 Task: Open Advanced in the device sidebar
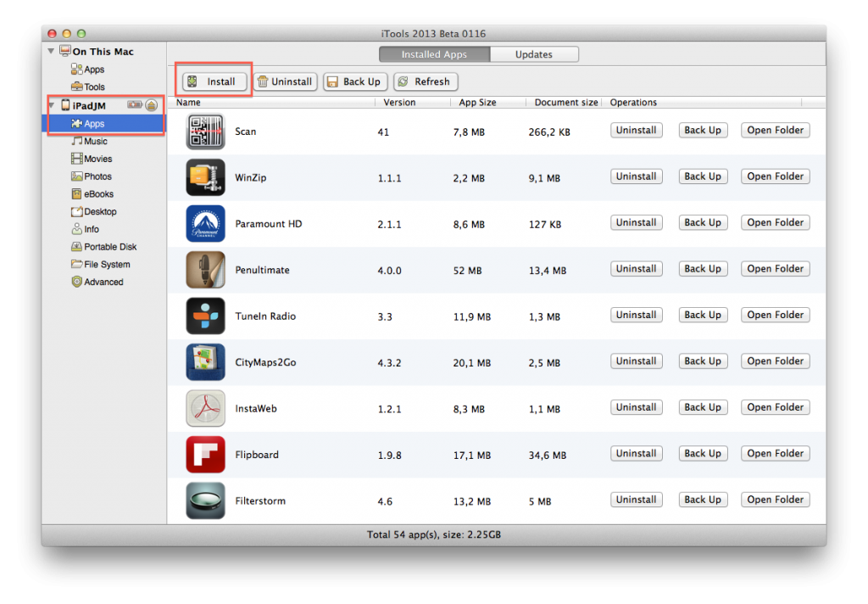97,282
